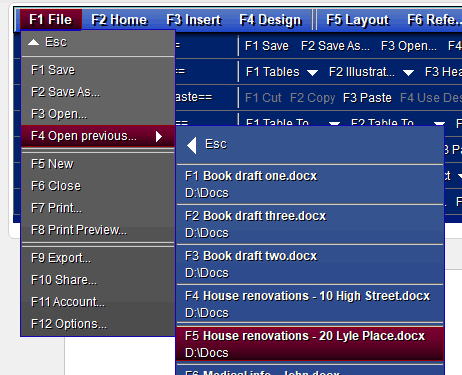This screenshot has height=375, width=462.
Task: Open Book draft one.docx
Action: pyautogui.click(x=310, y=184)
